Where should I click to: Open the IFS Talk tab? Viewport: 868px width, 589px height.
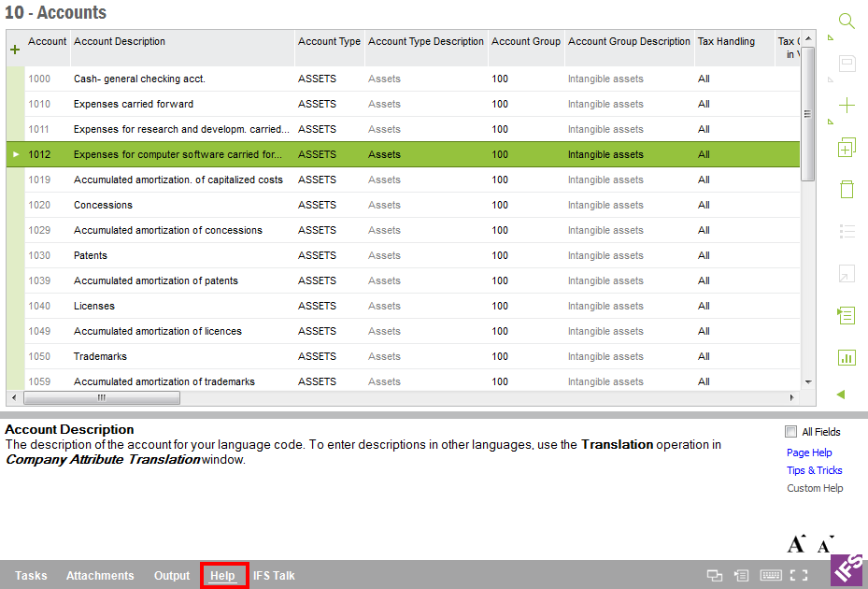pyautogui.click(x=274, y=576)
